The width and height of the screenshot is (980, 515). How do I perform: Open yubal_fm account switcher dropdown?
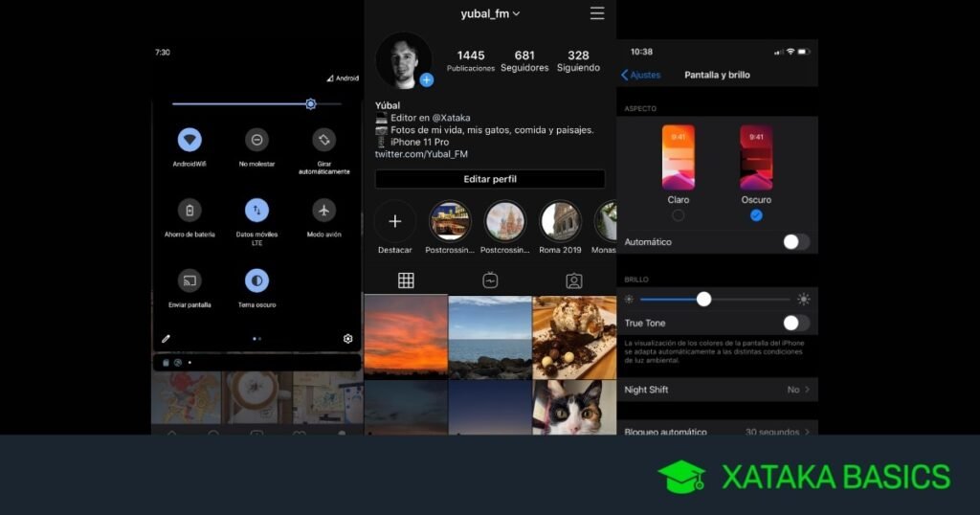490,13
